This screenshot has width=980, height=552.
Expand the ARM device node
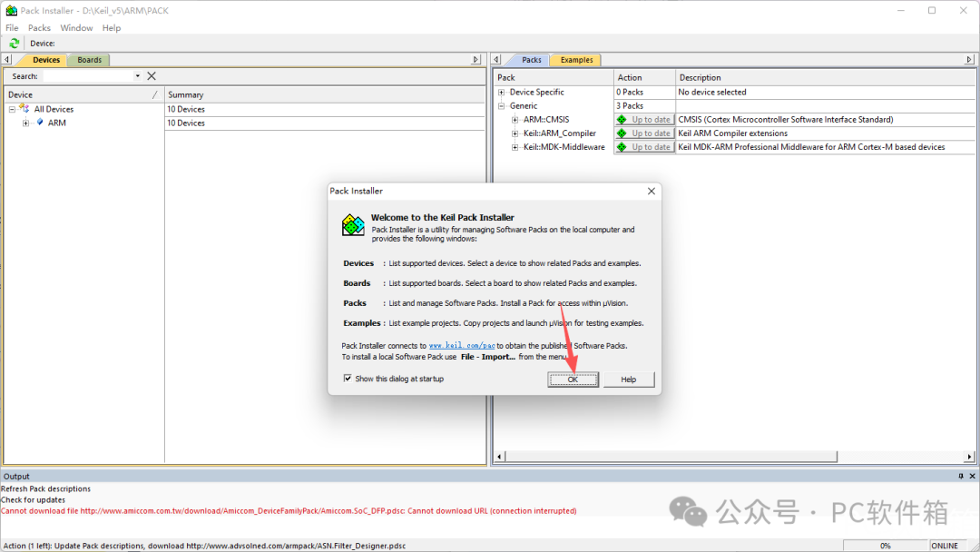(25, 123)
